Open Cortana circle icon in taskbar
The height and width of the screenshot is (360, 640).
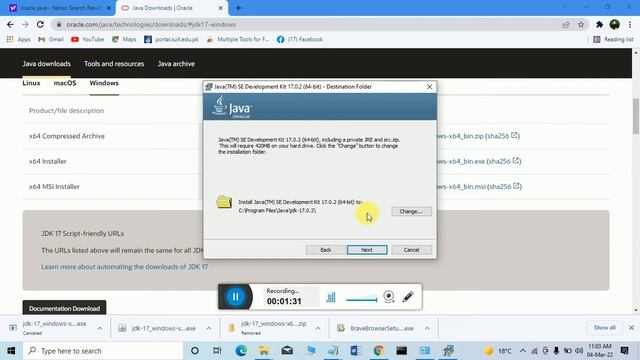tap(195, 351)
